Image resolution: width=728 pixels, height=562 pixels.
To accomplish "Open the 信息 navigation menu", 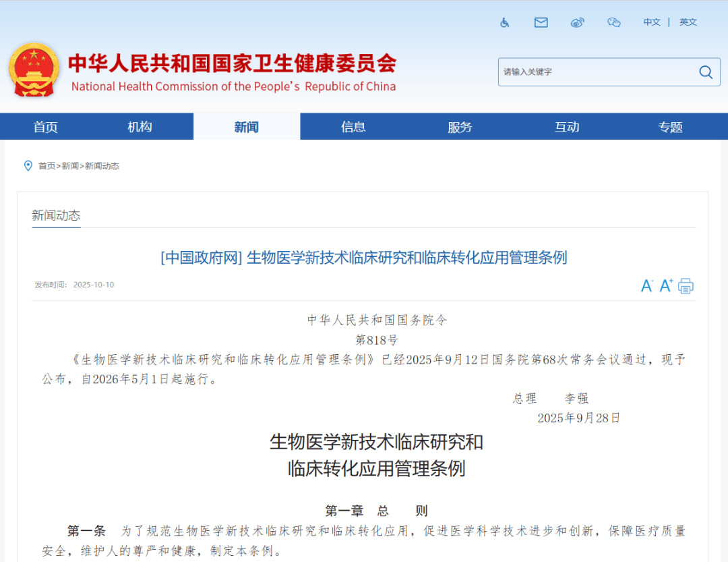I will (353, 127).
